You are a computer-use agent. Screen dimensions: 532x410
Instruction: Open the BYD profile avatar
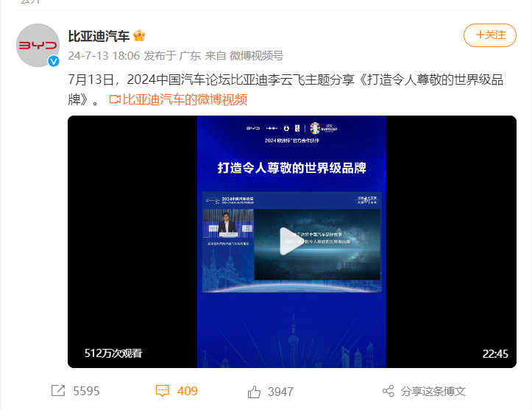[x=38, y=45]
